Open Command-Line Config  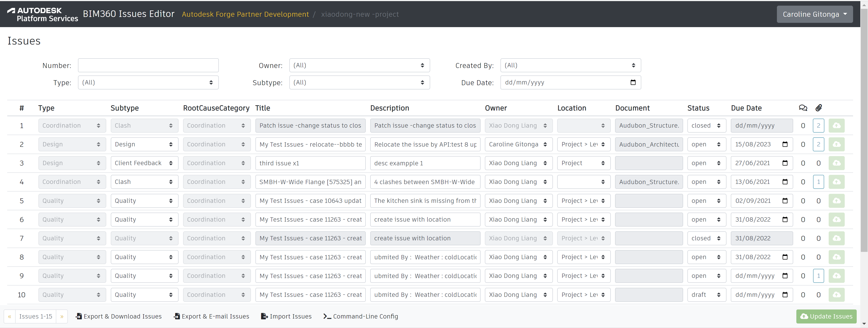click(x=361, y=316)
